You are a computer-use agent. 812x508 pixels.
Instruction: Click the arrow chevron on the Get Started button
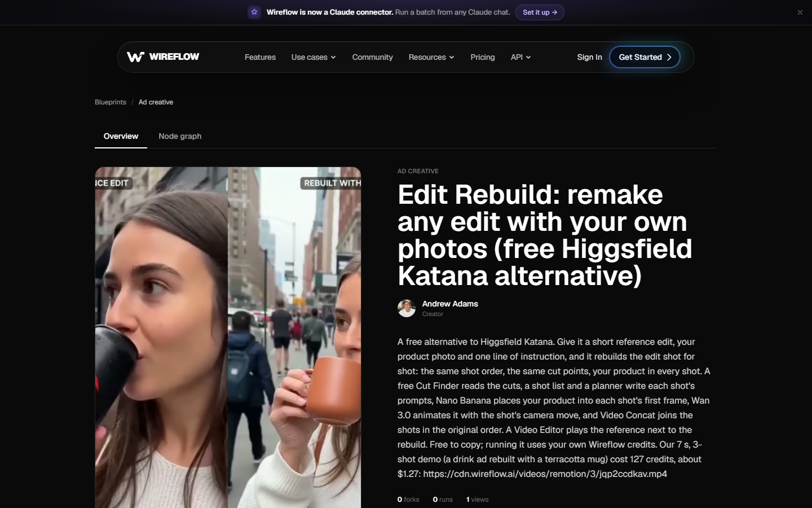[669, 57]
